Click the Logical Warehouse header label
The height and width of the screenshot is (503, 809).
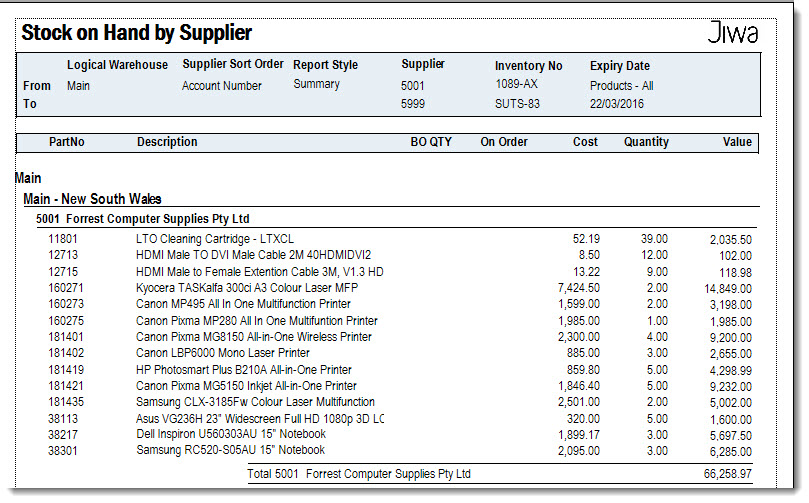[117, 65]
